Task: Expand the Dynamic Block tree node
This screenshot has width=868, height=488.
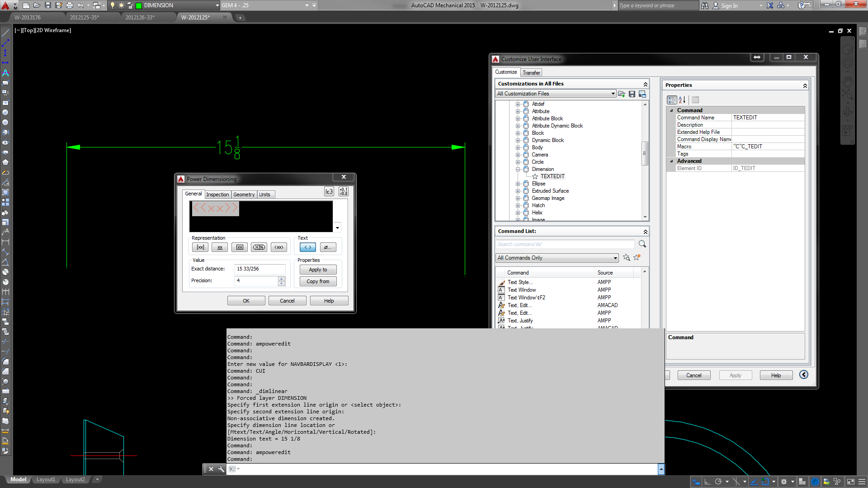Action: point(518,140)
